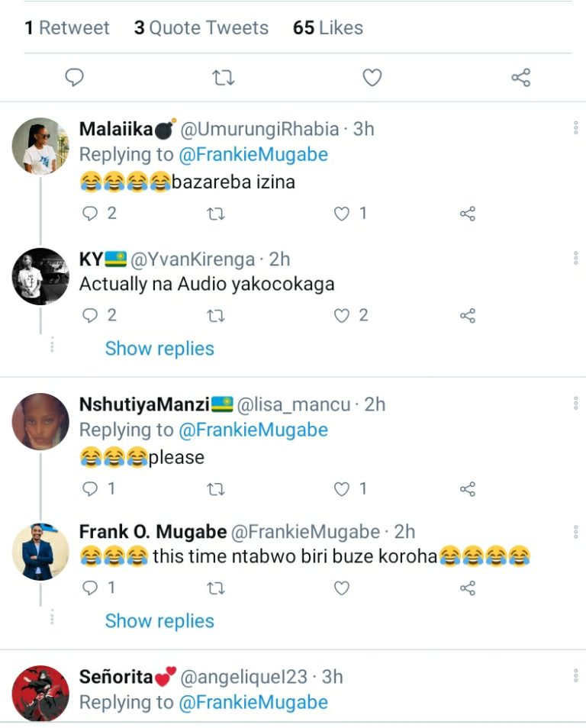Image resolution: width=586 pixels, height=728 pixels.
Task: Click the reply icon on the main tweet
Action: pyautogui.click(x=74, y=78)
